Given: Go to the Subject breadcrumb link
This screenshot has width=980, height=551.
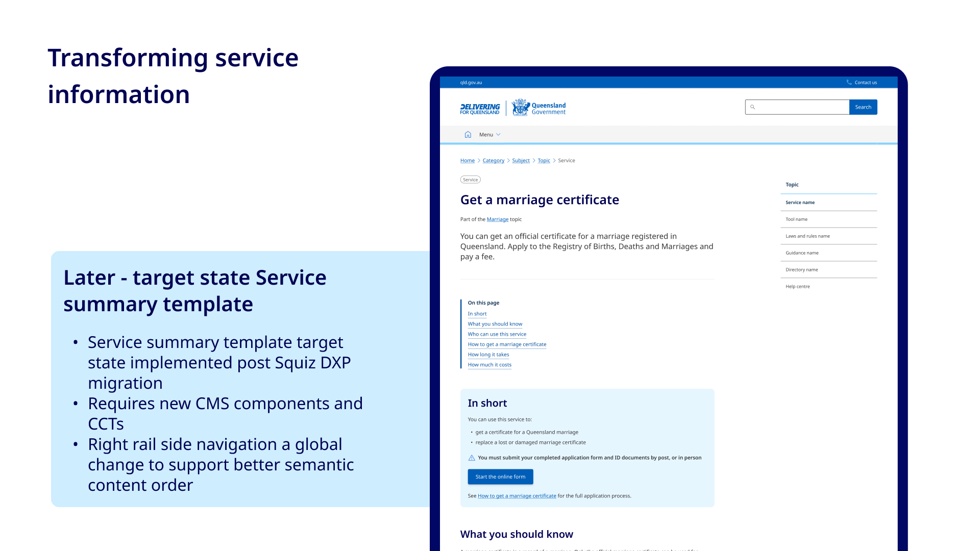Looking at the screenshot, I should point(521,161).
